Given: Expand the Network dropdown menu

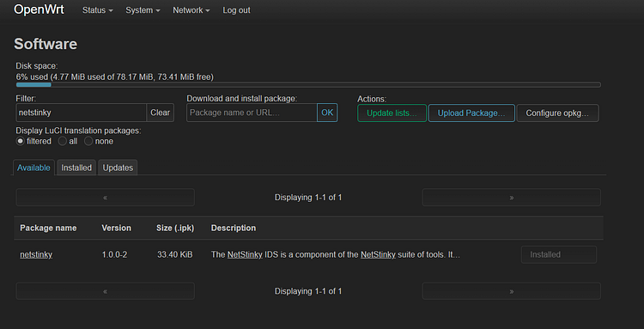Looking at the screenshot, I should pos(191,10).
